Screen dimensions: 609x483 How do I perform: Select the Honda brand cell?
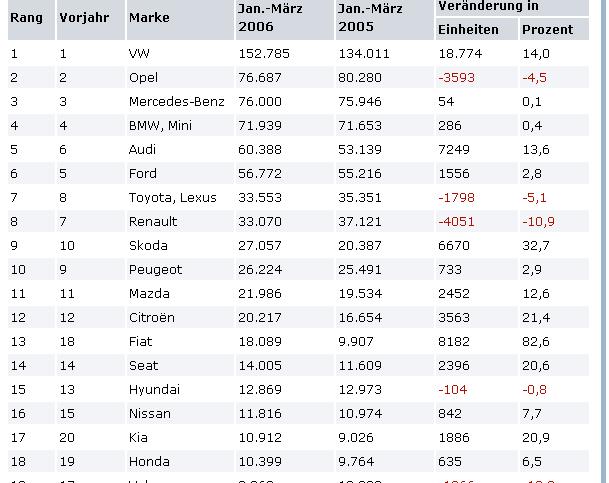click(148, 461)
